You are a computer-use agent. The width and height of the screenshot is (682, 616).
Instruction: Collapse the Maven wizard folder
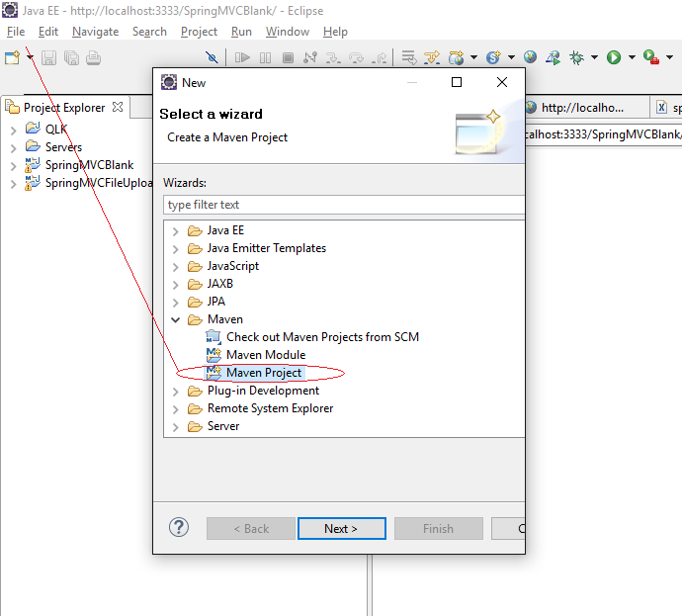click(x=175, y=320)
